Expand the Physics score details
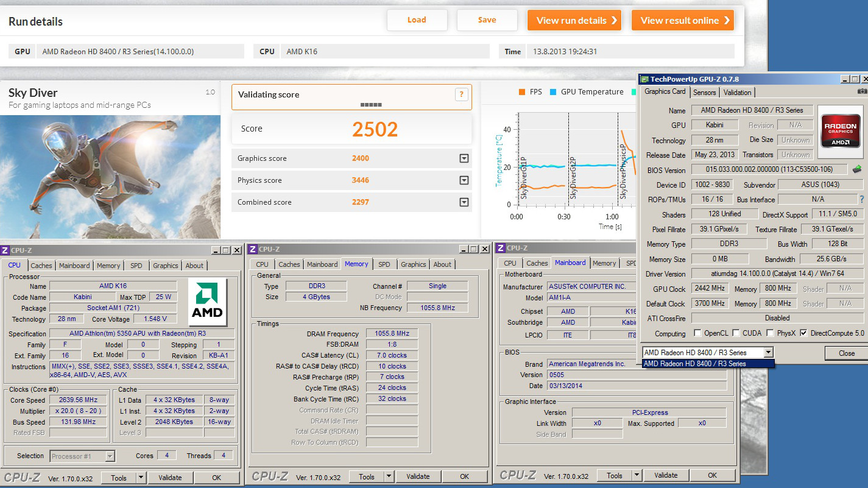Image resolution: width=868 pixels, height=488 pixels. pyautogui.click(x=464, y=180)
